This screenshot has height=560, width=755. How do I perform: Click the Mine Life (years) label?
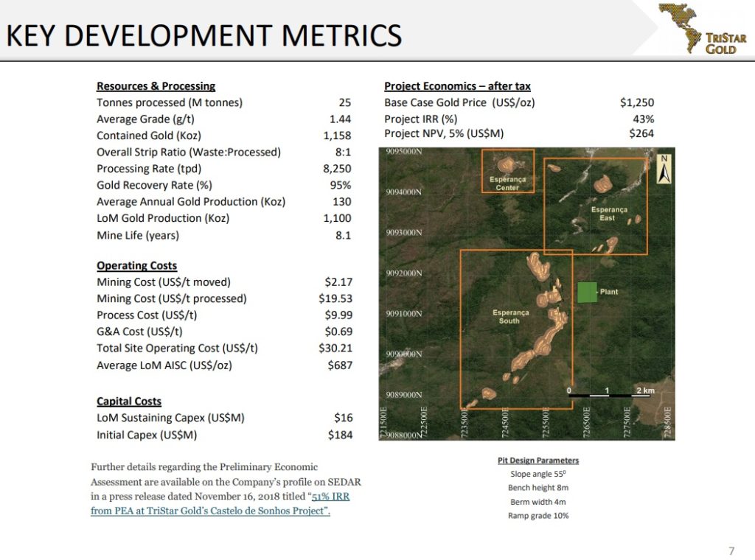(x=138, y=235)
